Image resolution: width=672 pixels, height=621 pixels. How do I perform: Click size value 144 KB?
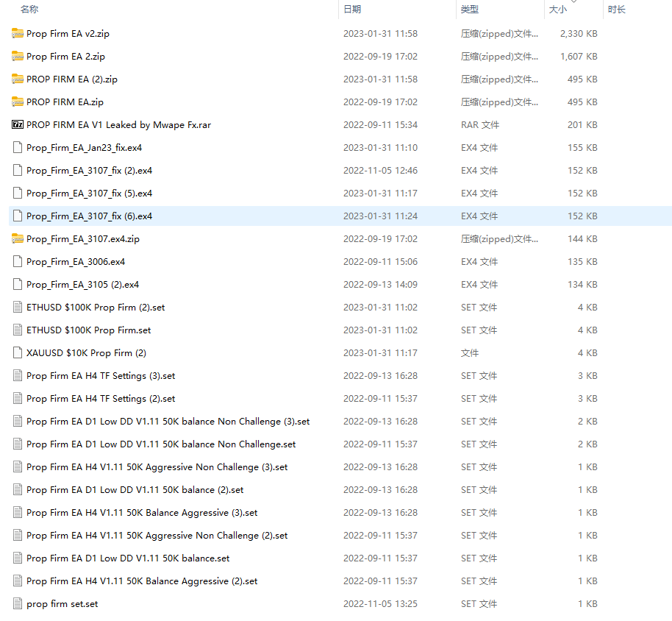coord(582,238)
